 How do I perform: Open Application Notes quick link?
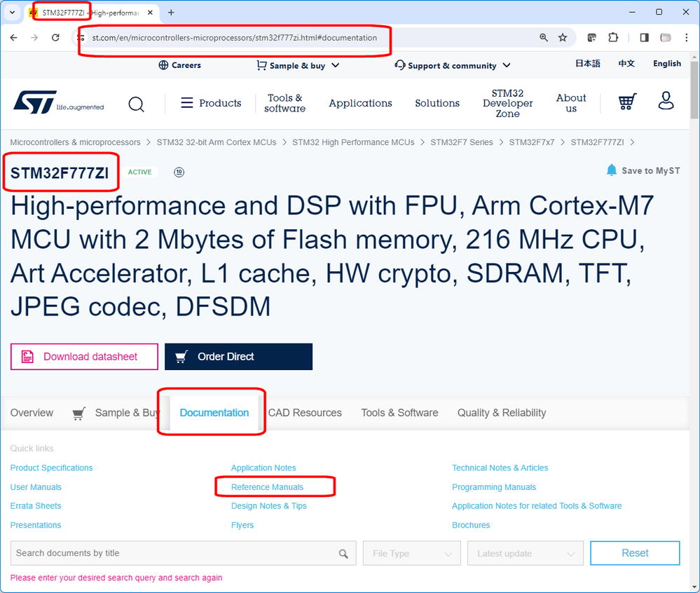263,468
